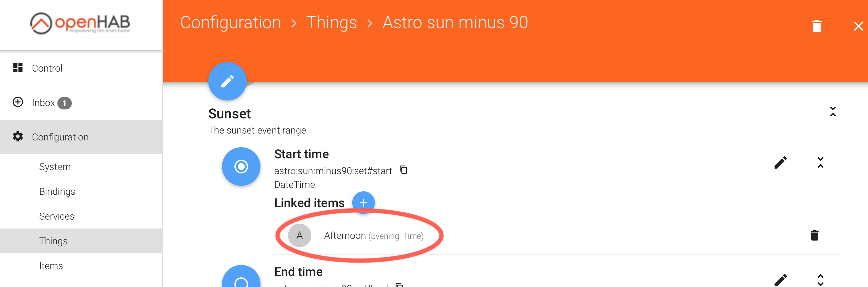
Task: Expand the End time channel details
Action: (x=820, y=280)
